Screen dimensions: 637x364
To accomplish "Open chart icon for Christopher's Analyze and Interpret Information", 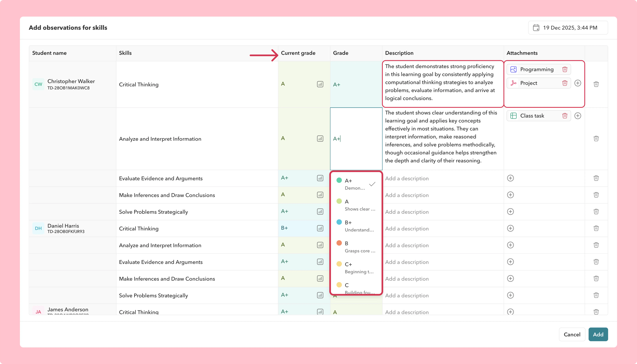I will tap(320, 138).
